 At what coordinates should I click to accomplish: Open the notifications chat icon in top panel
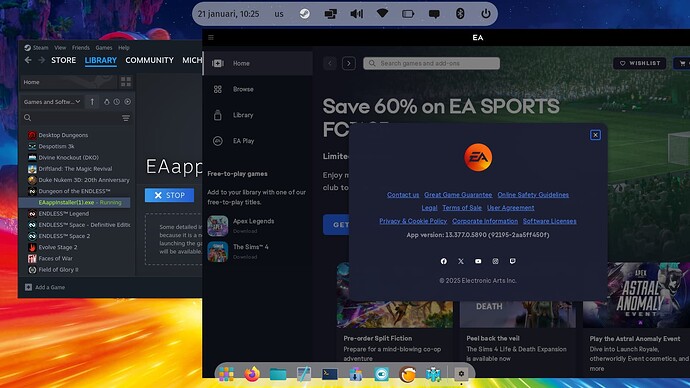coord(434,14)
